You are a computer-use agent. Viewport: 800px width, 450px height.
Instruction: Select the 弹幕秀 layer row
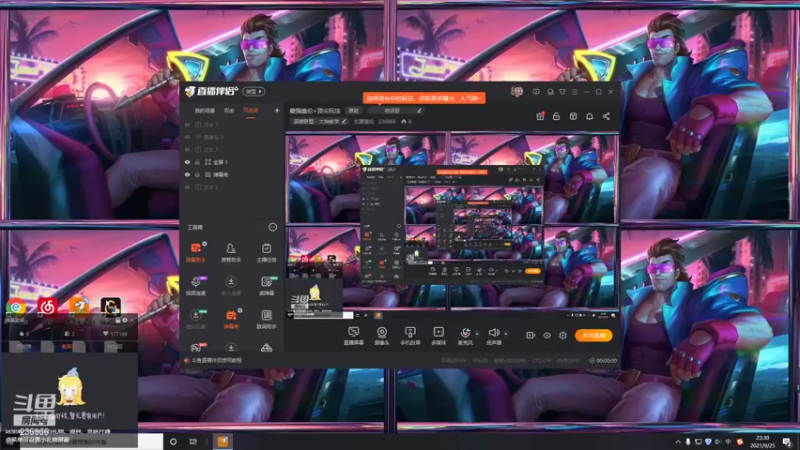(232, 174)
